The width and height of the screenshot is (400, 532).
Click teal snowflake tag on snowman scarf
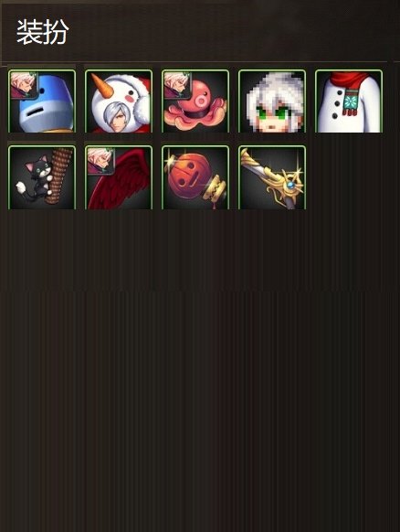click(x=351, y=101)
